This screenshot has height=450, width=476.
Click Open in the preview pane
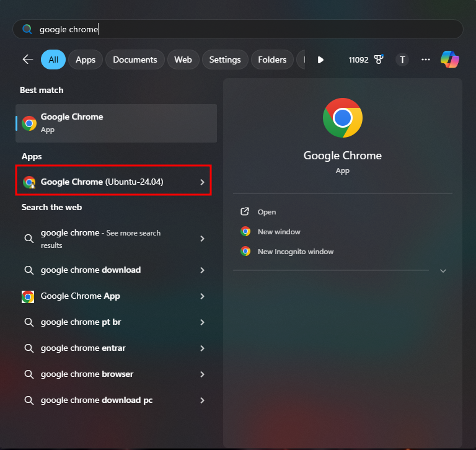[x=267, y=212]
